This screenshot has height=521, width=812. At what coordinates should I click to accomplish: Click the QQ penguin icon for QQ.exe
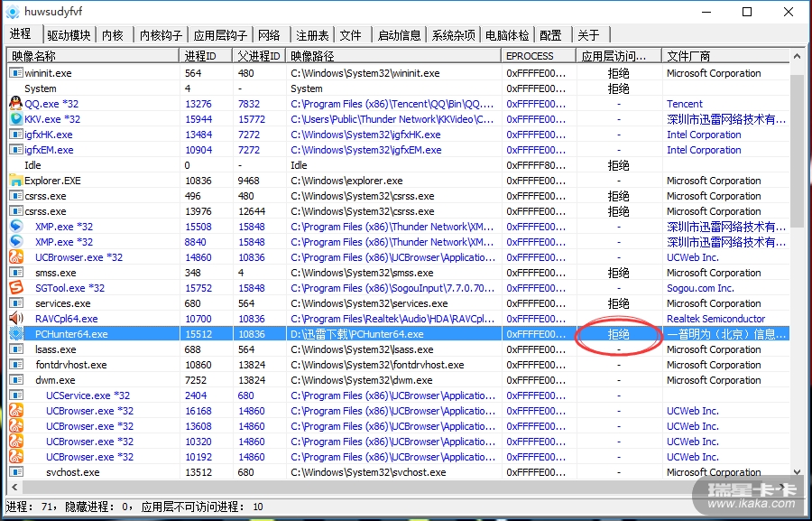click(16, 103)
